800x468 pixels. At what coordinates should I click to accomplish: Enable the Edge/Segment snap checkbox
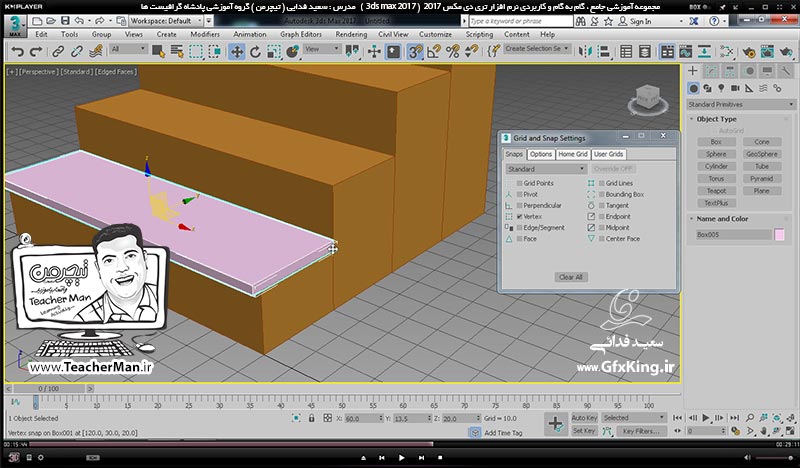point(519,228)
